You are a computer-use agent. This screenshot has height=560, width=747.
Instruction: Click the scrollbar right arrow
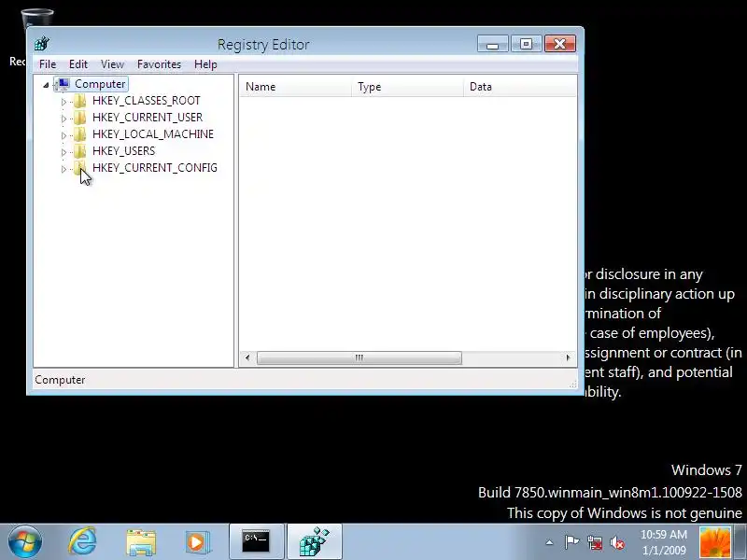coord(568,357)
